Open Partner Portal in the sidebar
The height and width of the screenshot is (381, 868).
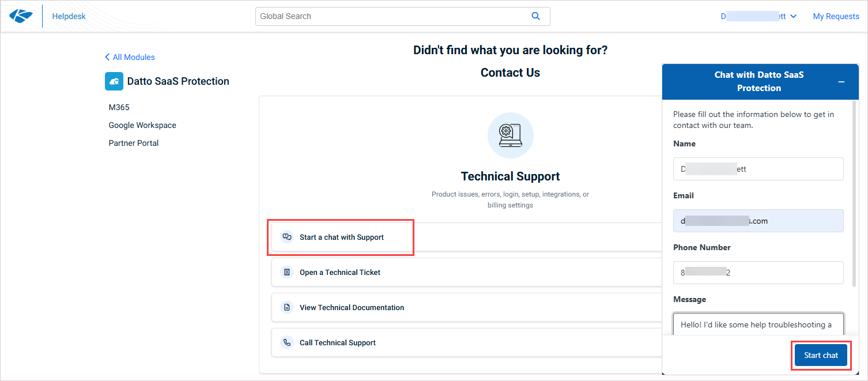(134, 143)
